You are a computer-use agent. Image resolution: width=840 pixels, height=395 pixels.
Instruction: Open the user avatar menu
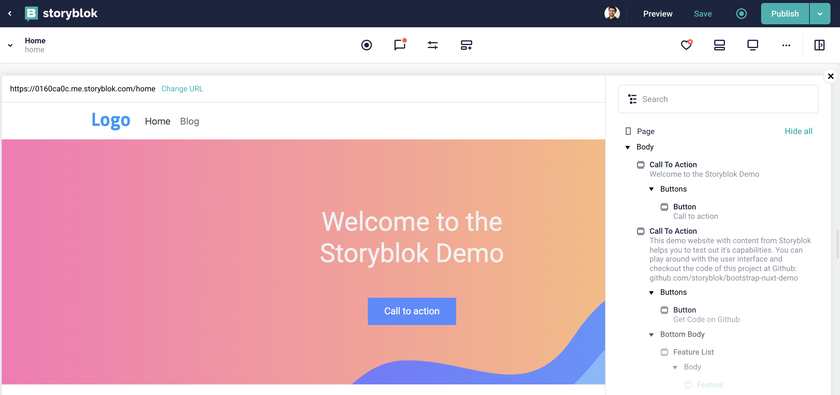pyautogui.click(x=612, y=13)
